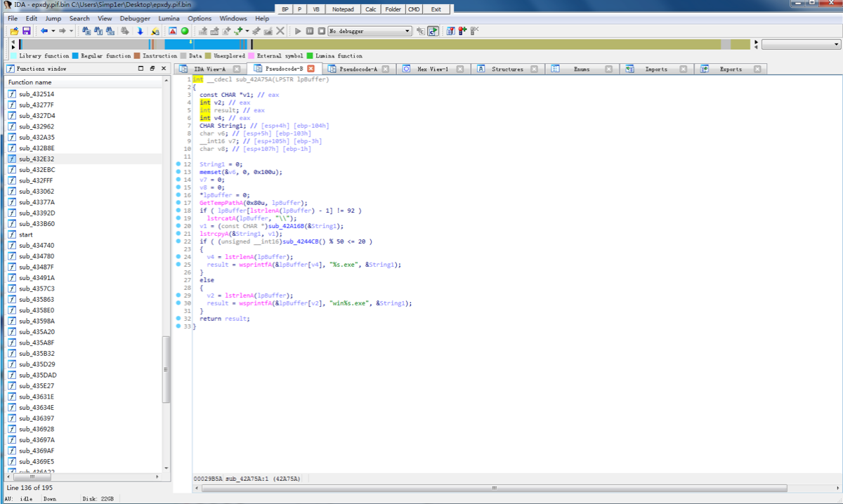Switch to the Enums tab
The width and height of the screenshot is (843, 504).
click(x=582, y=69)
